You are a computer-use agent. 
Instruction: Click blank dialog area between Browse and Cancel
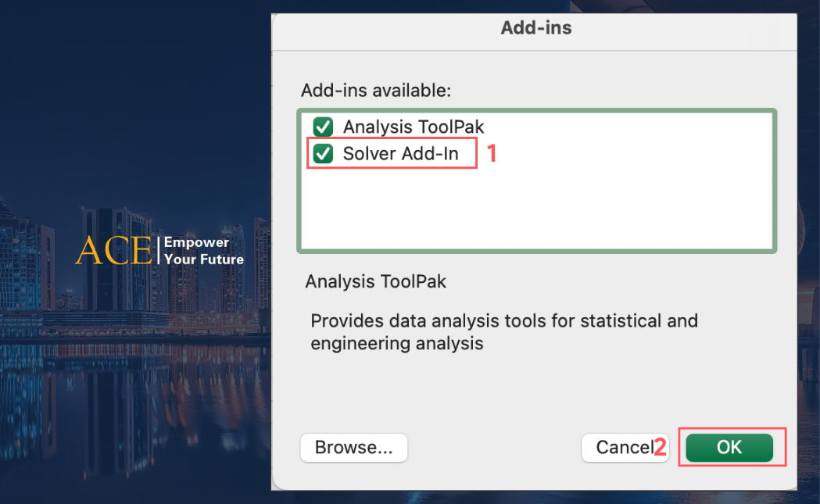[494, 448]
